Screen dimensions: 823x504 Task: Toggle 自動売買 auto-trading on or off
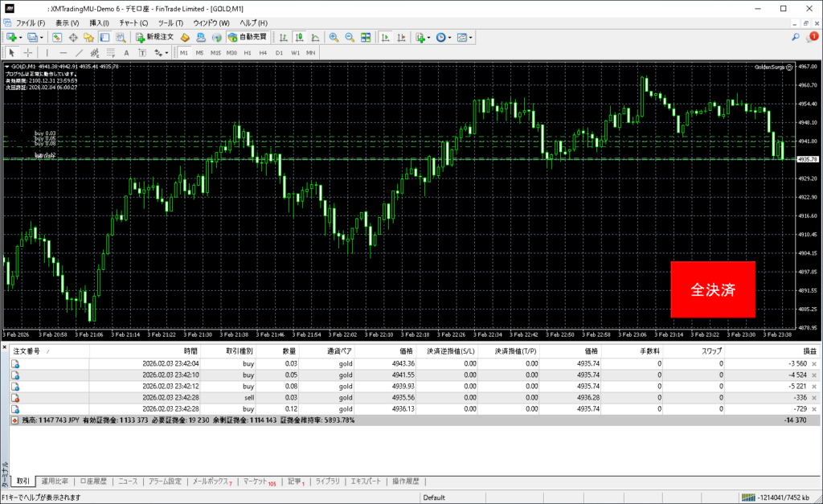pos(248,37)
